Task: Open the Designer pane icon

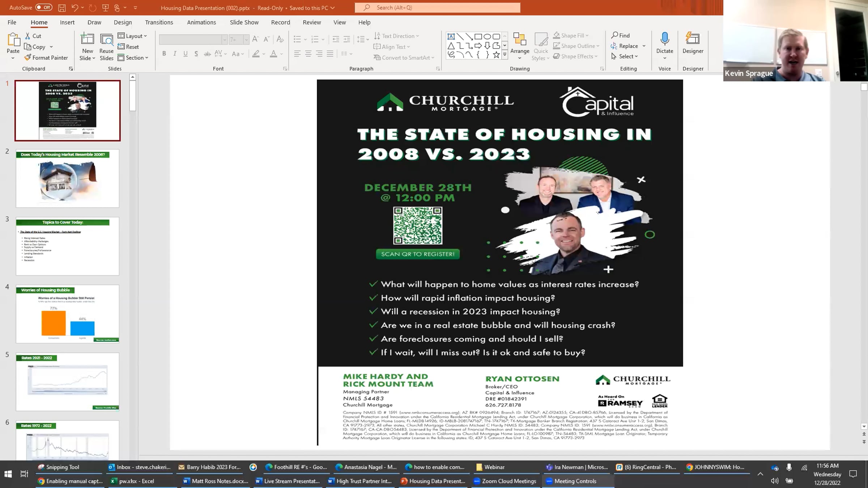Action: [693, 39]
